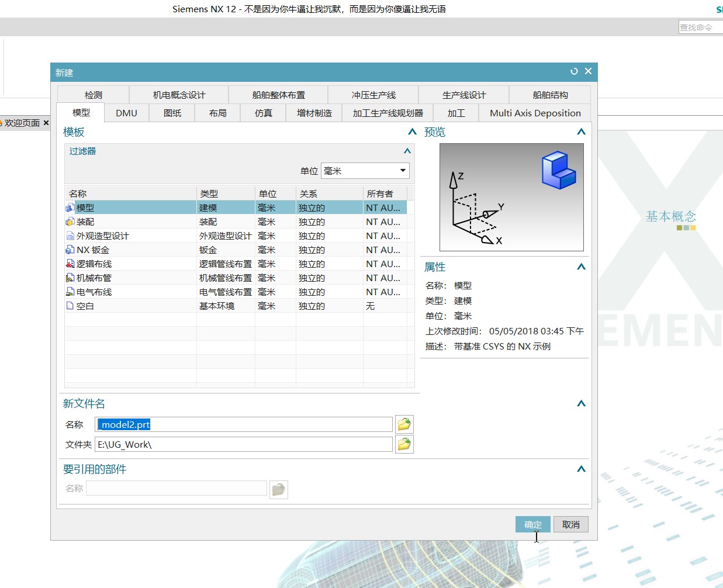Image resolution: width=723 pixels, height=588 pixels.
Task: Switch to the 船舶整体布置 tab
Action: pos(278,95)
